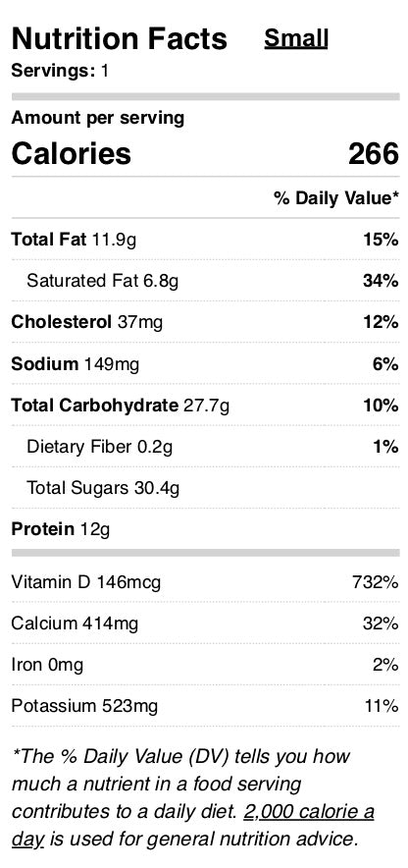This screenshot has height=868, width=408.
Task: Select the Dietary Fiber 0.2g row
Action: tap(205, 447)
